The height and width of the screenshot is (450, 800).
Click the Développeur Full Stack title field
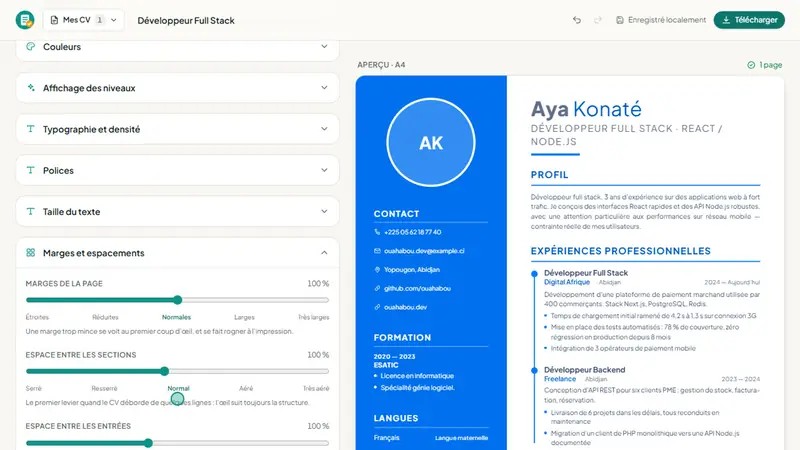click(x=186, y=20)
